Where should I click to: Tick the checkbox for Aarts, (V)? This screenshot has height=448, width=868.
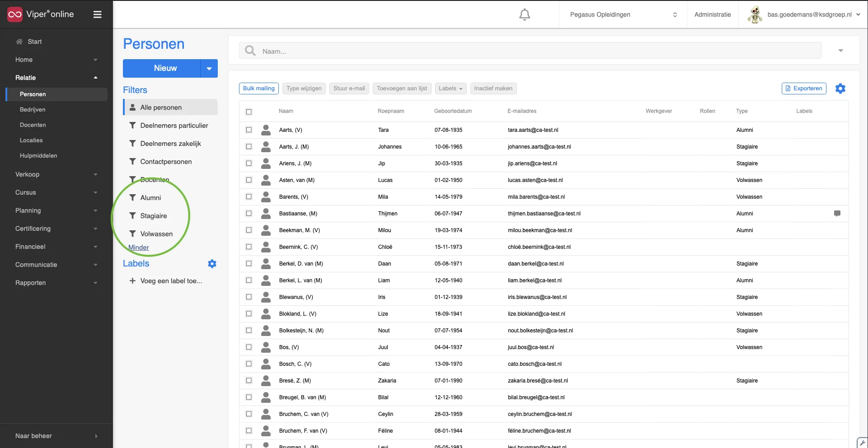(x=249, y=130)
